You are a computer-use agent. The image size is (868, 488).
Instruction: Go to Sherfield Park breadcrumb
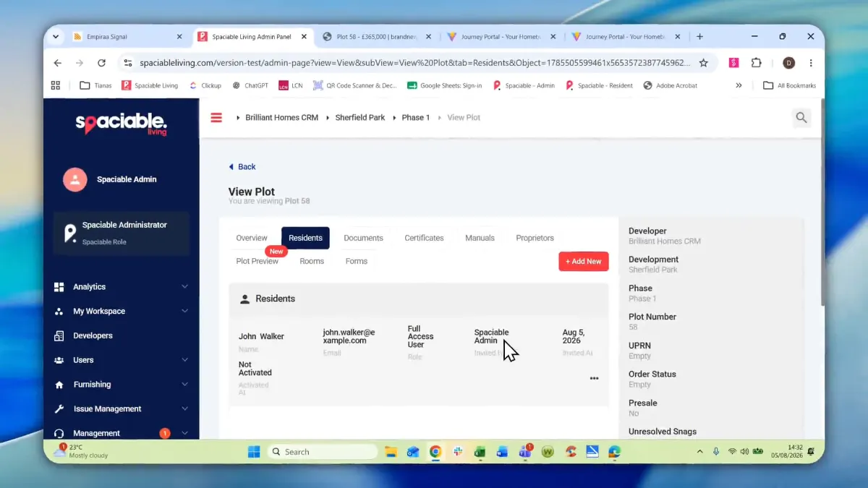[x=360, y=117]
